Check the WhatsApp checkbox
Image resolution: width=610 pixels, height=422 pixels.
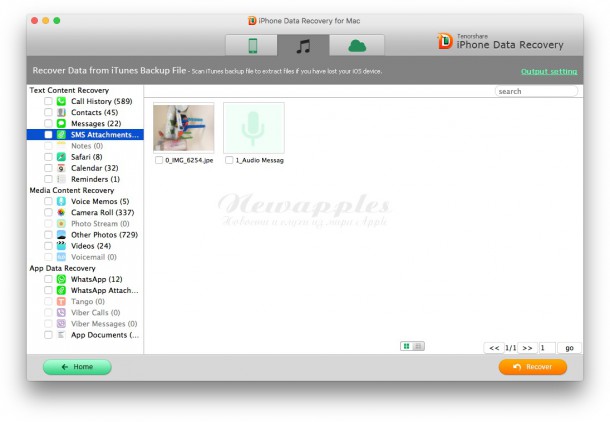[x=48, y=279]
